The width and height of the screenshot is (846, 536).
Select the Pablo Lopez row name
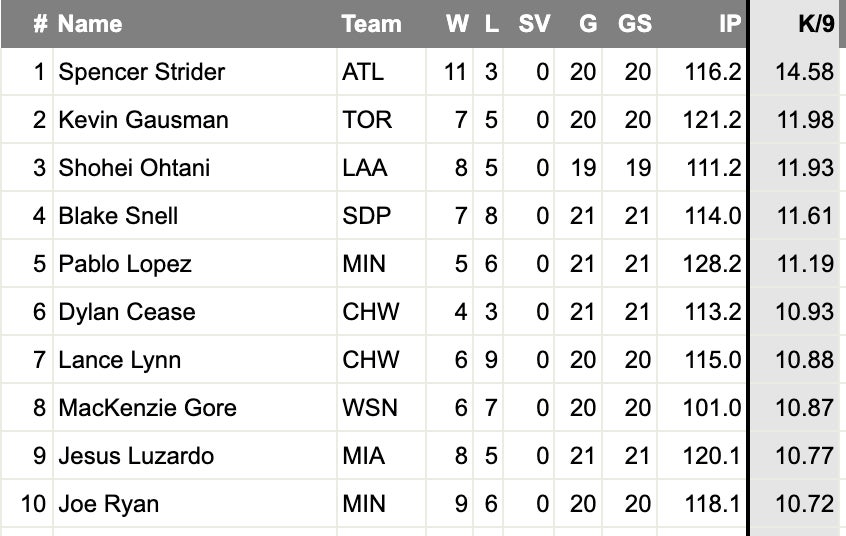pos(125,264)
